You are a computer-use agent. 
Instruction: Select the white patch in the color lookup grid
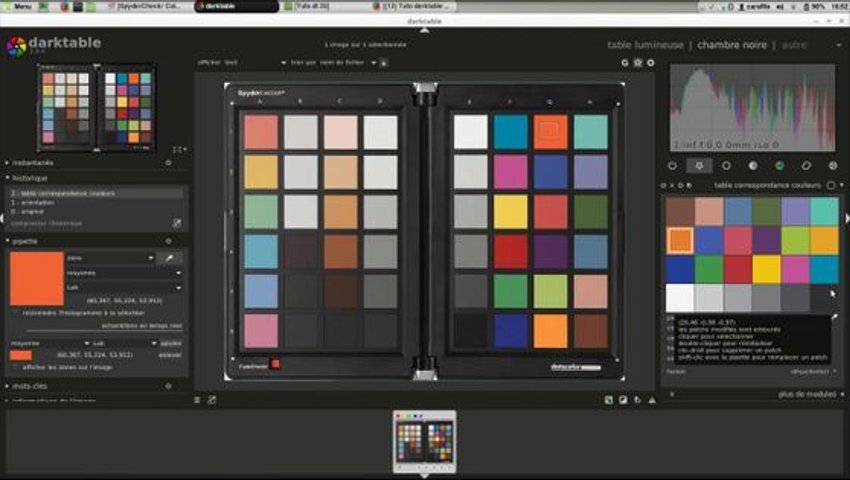[680, 297]
